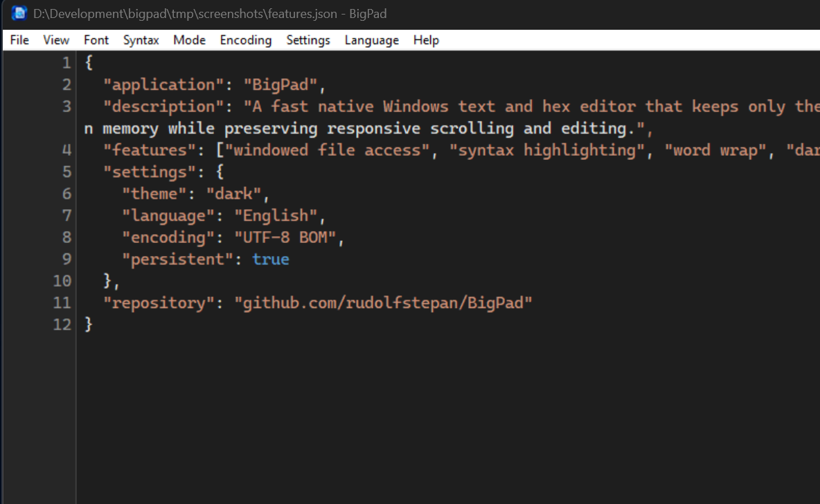Click line number 10 in the gutter
This screenshot has height=504, width=820.
[x=62, y=281]
